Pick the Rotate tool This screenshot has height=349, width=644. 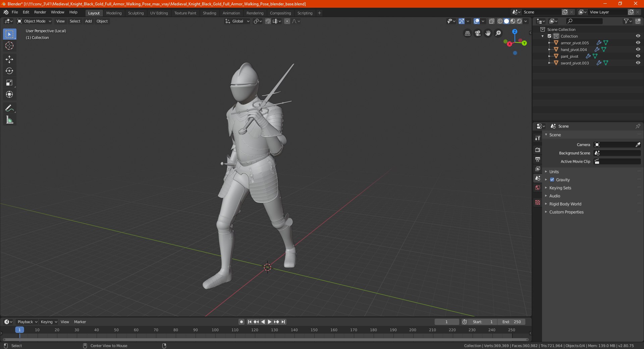[9, 71]
